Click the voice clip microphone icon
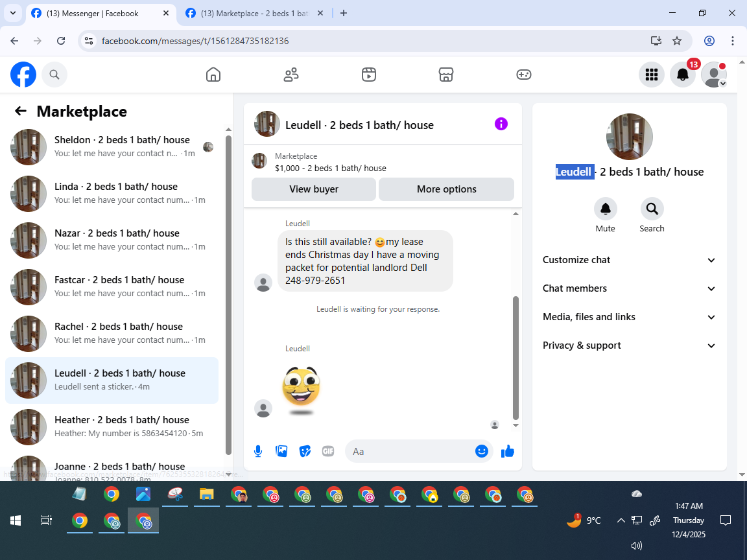The width and height of the screenshot is (747, 560). pyautogui.click(x=257, y=451)
